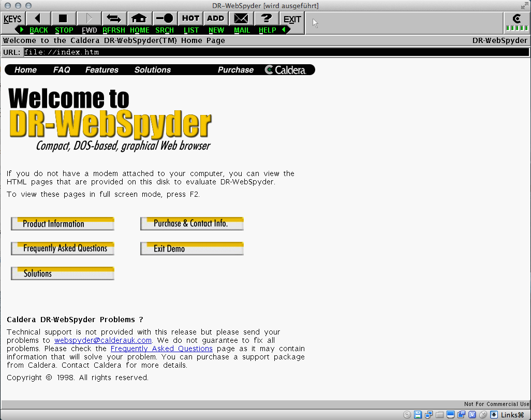Open the FAQ tab in the navigation bar
Image resolution: width=531 pixels, height=420 pixels.
[x=62, y=70]
